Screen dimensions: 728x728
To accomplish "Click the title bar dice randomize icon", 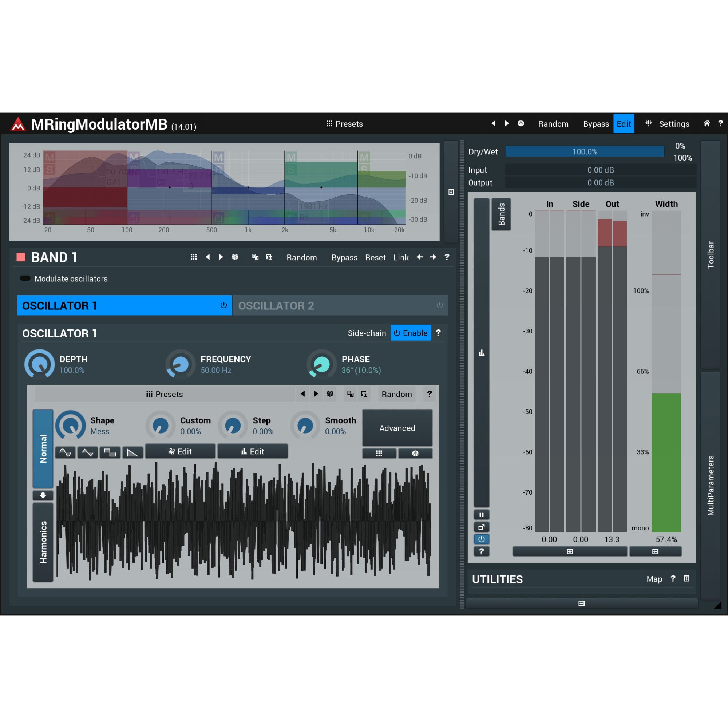I will click(x=521, y=124).
